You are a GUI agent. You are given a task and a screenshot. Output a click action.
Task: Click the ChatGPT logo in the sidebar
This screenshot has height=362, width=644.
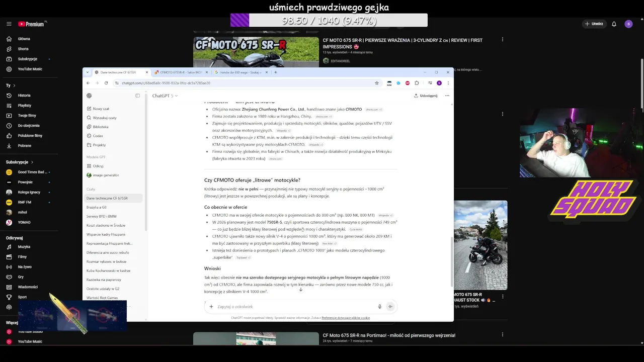89,96
